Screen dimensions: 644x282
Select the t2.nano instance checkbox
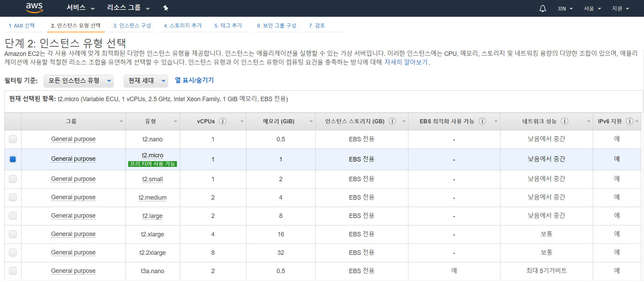[13, 139]
